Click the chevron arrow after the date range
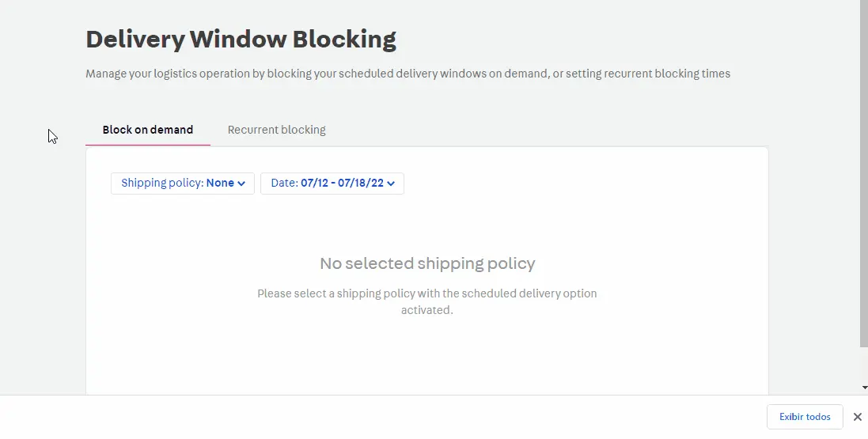Viewport: 868px width, 439px height. click(391, 184)
